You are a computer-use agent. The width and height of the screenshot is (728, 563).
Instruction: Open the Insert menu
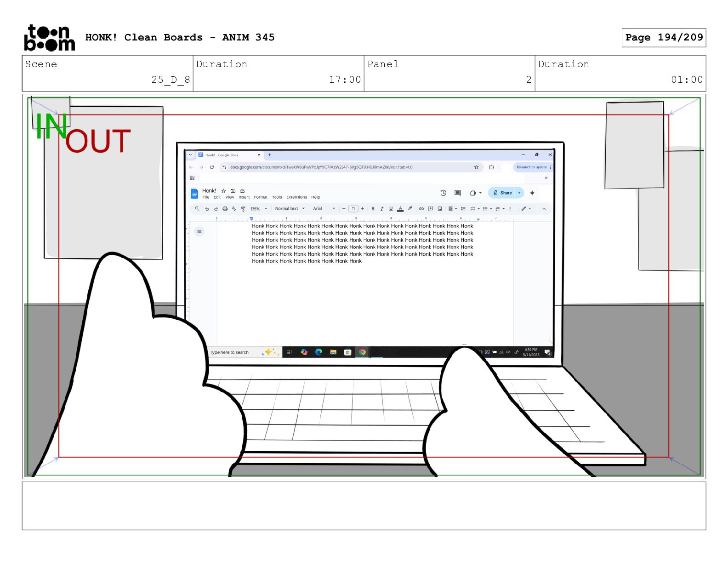point(244,197)
